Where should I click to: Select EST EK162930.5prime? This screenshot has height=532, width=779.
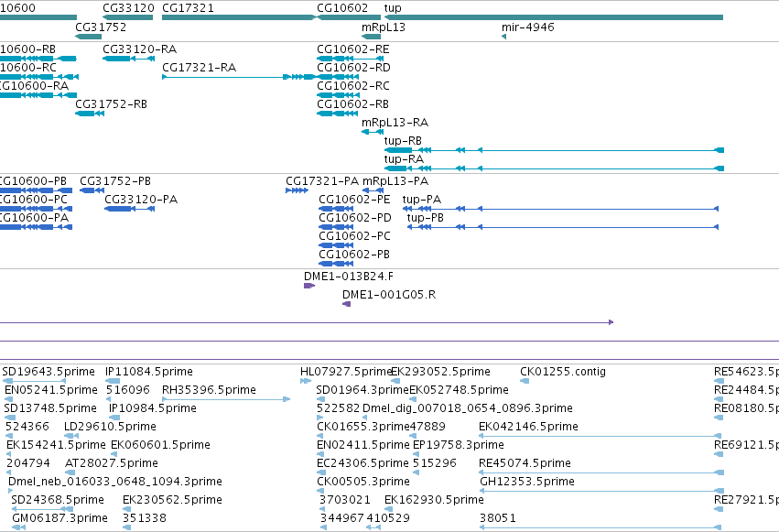(x=434, y=501)
